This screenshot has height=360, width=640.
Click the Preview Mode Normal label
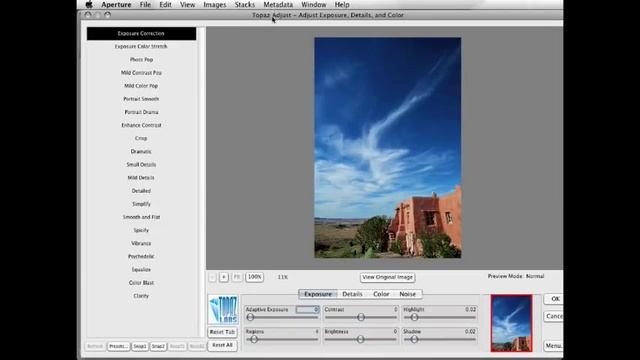coord(516,276)
